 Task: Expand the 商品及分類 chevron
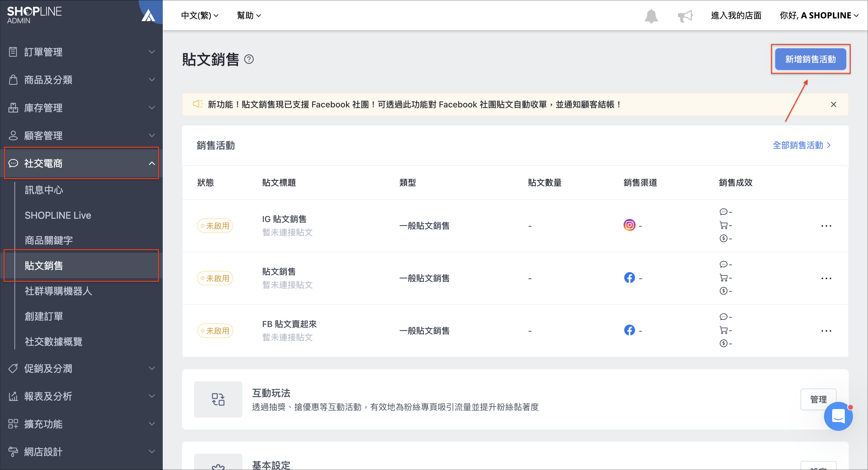152,80
